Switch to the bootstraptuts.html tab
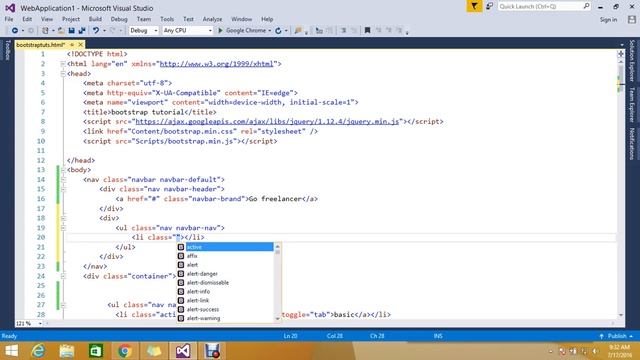Viewport: 640px width, 360px height. click(x=41, y=44)
